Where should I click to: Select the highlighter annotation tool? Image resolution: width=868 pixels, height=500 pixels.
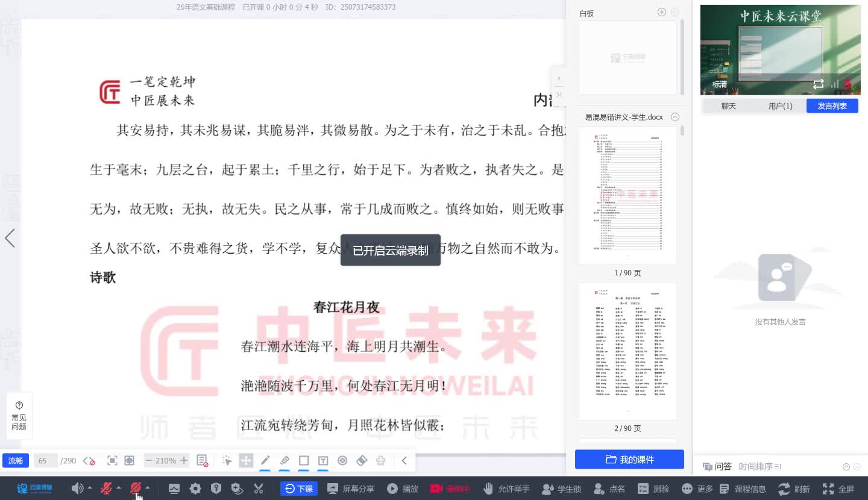285,460
